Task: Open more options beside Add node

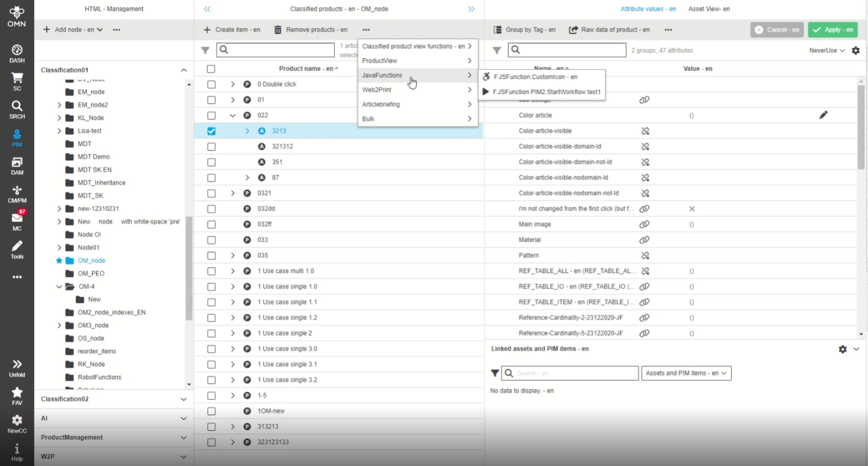Action: coord(116,29)
